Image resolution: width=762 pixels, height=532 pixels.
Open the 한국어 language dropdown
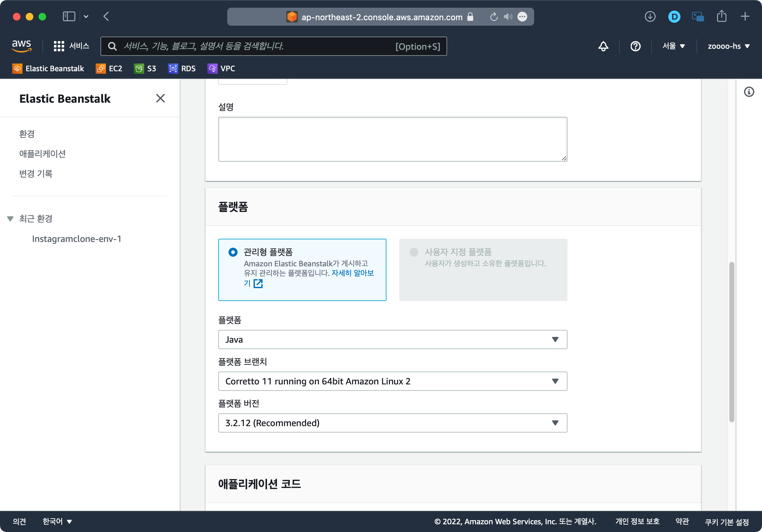[x=57, y=521]
